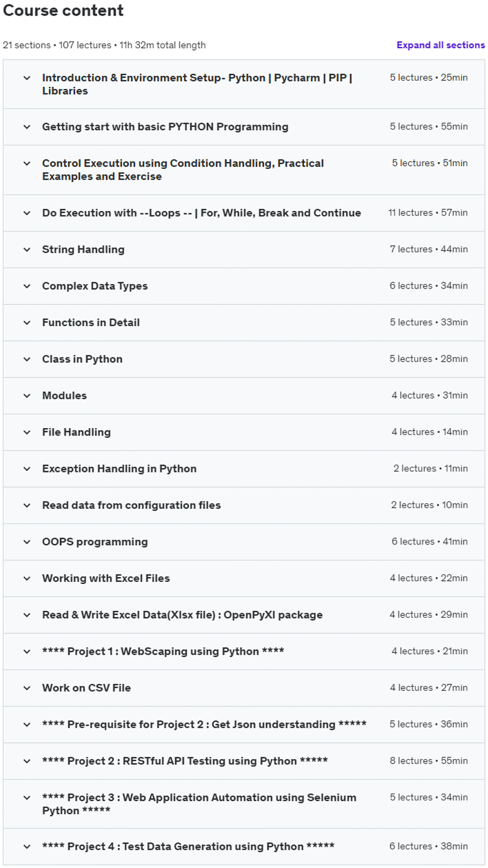
Task: Select the Do Execution with Loops title
Action: point(201,213)
